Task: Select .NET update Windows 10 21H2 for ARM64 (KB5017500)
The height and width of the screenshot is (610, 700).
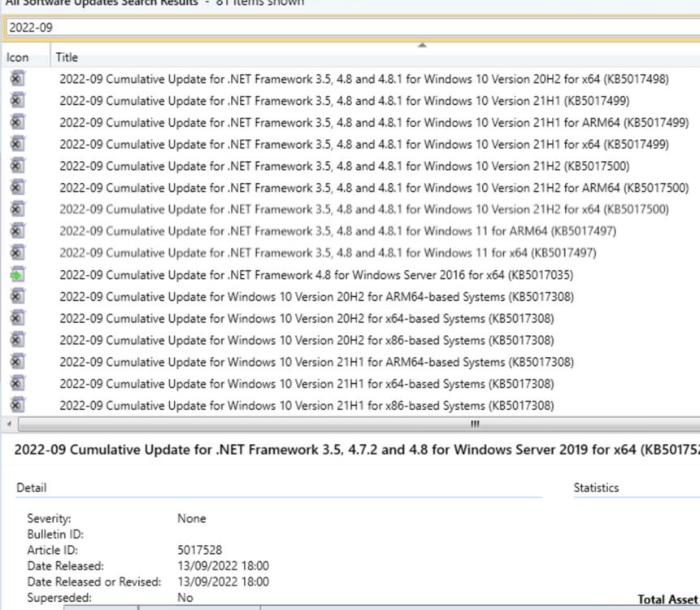Action: pyautogui.click(x=374, y=188)
